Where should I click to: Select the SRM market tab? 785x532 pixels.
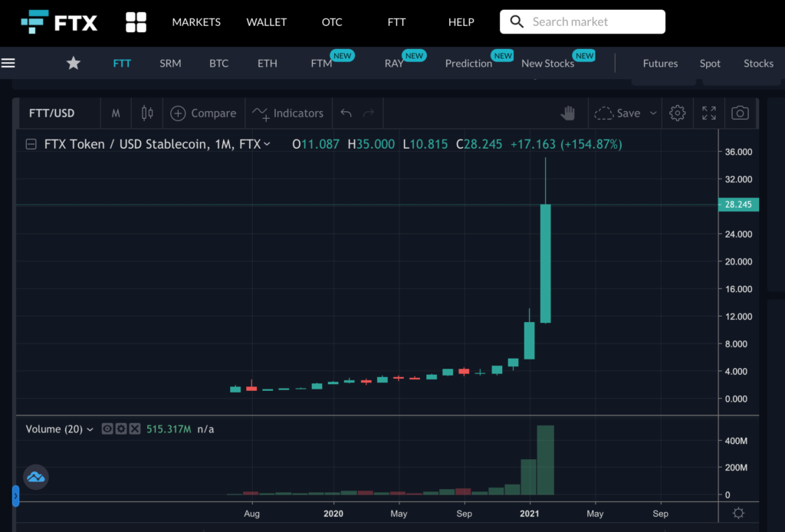(x=170, y=63)
